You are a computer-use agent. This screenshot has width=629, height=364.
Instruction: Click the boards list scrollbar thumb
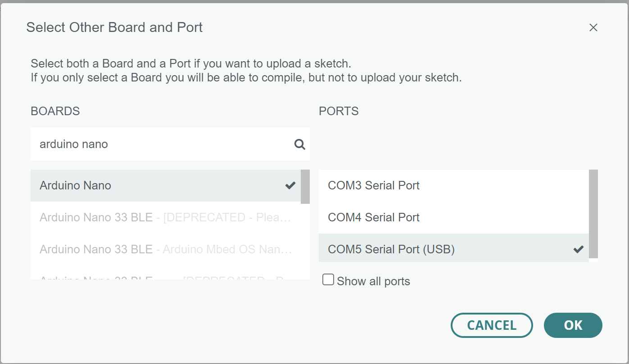(x=305, y=187)
